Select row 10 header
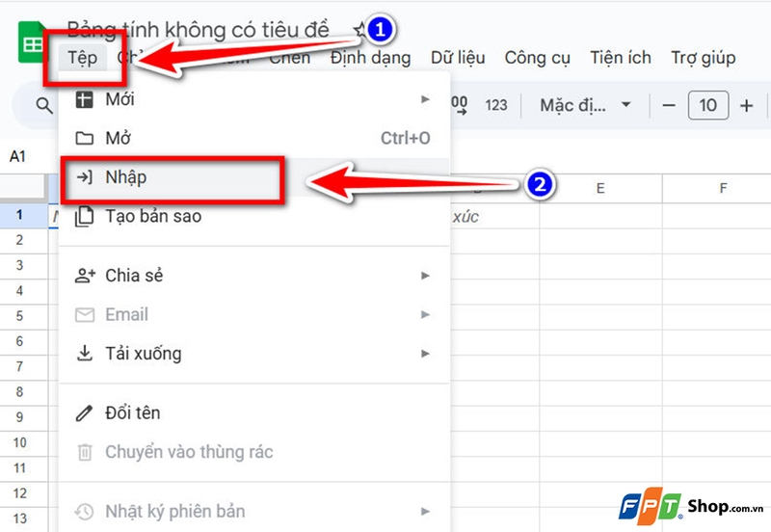Image resolution: width=771 pixels, height=532 pixels. coord(23,443)
